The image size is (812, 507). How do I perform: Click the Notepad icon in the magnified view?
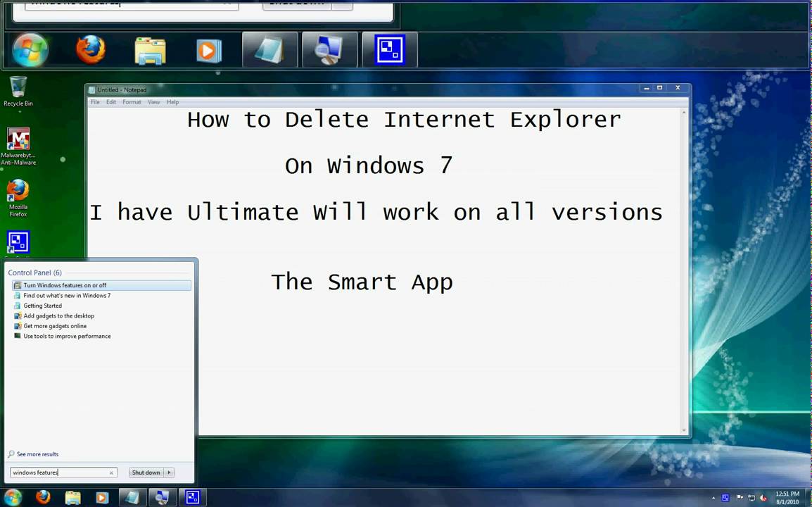(x=269, y=50)
